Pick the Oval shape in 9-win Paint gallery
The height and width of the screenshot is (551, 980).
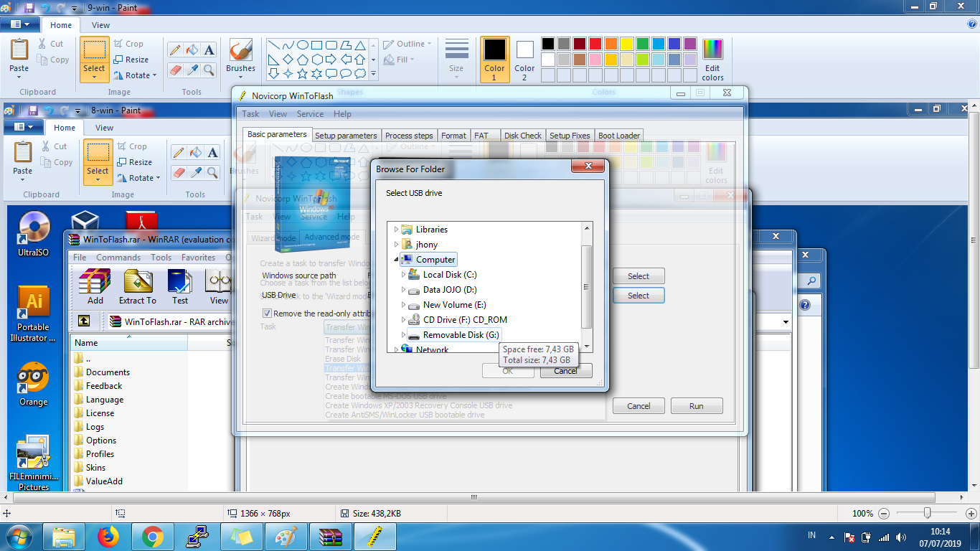pyautogui.click(x=302, y=44)
